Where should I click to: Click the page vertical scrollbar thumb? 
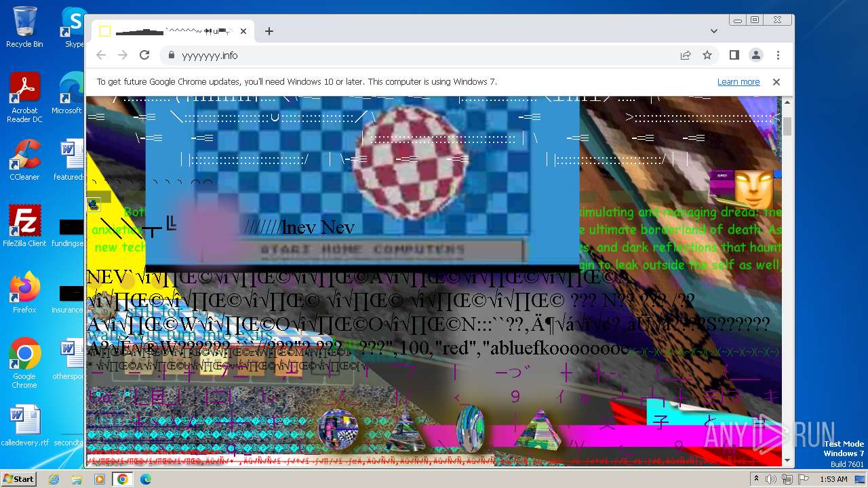pyautogui.click(x=787, y=126)
